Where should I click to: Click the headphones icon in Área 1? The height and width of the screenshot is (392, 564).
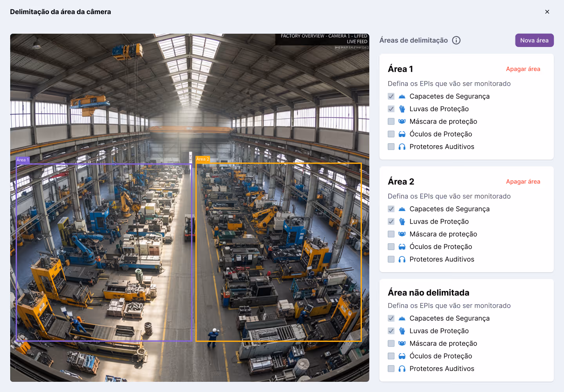[402, 146]
